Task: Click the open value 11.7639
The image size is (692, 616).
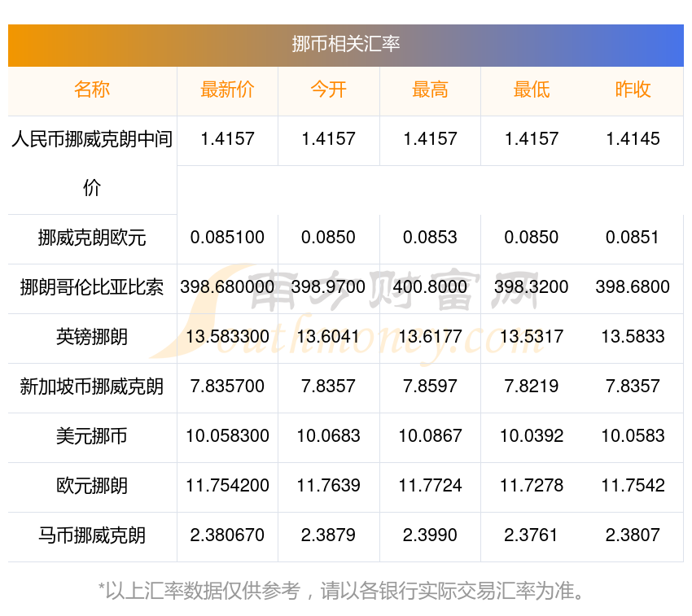Action: (328, 485)
